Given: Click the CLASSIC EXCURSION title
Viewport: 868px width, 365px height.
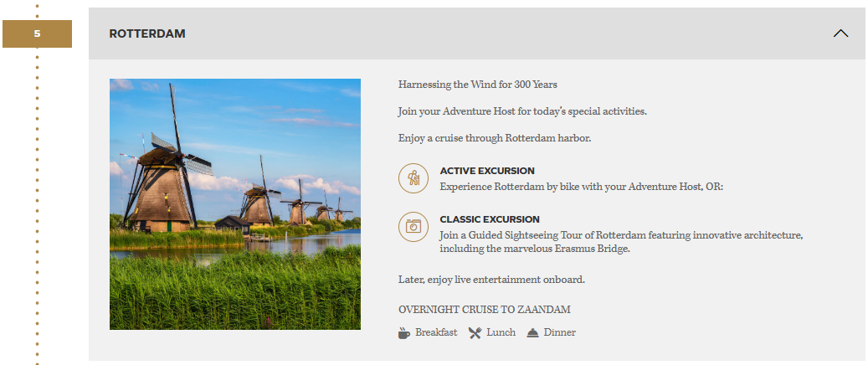Looking at the screenshot, I should [x=490, y=219].
